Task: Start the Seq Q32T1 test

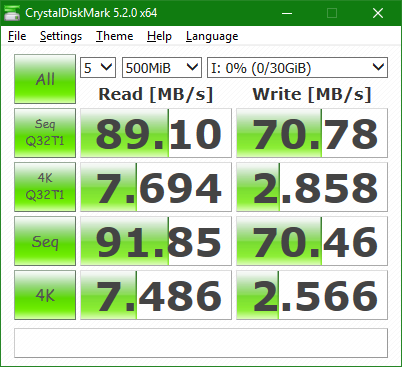Action: 45,133
